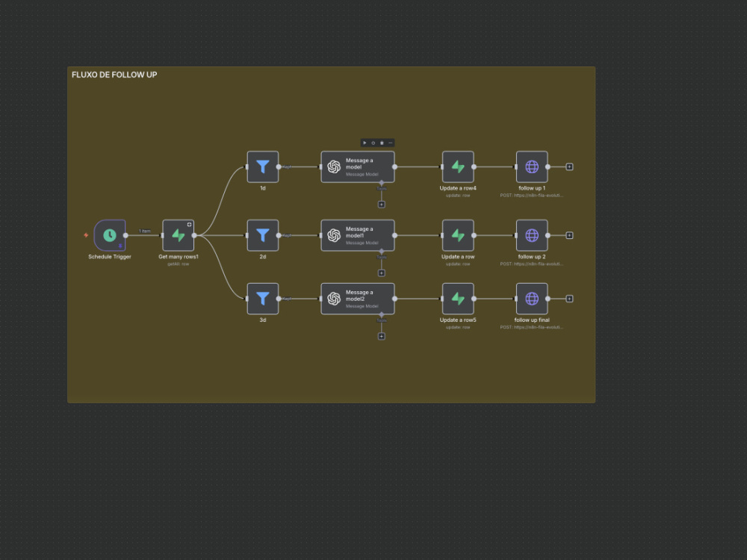This screenshot has width=747, height=560.
Task: Select the 'Update a row' Supabase node
Action: tap(458, 235)
